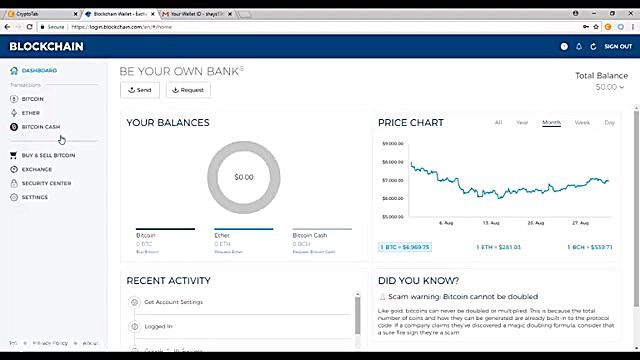This screenshot has height=360, width=640.
Task: Open the Chrome menu three-dot icon
Action: tap(633, 27)
